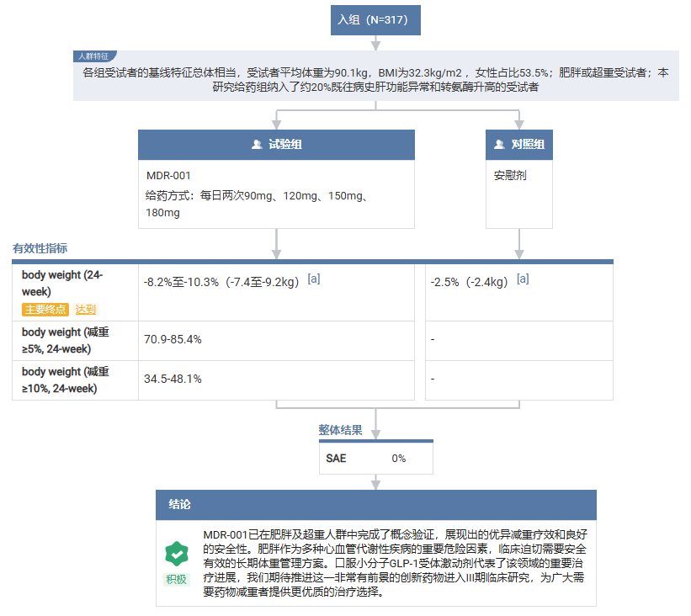Click the SAE 0% result row
The image size is (691, 616).
(376, 459)
